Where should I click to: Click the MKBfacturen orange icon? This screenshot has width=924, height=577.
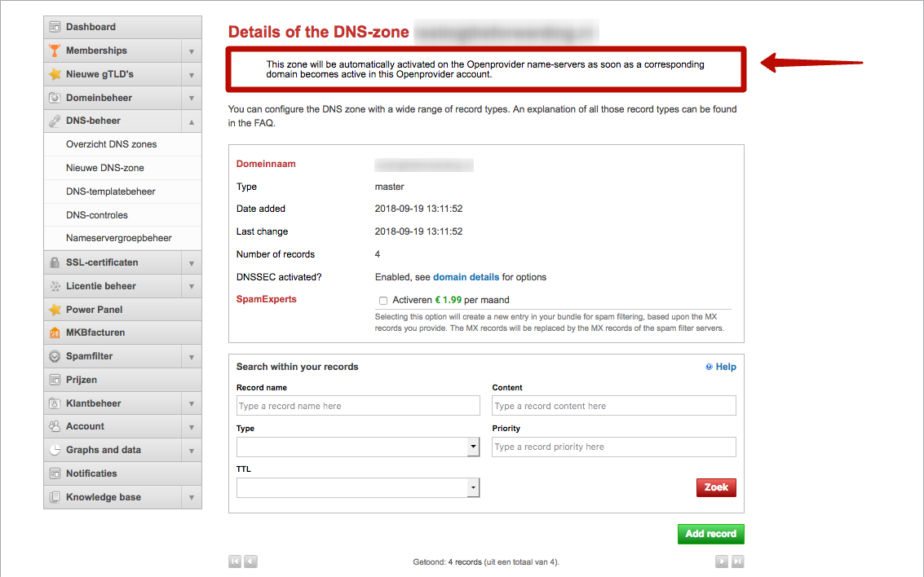(55, 333)
